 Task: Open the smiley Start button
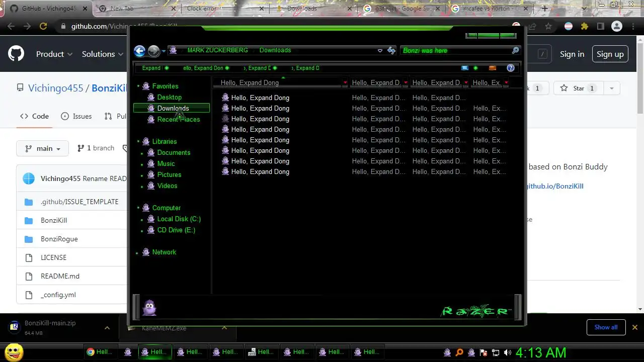pos(14,352)
